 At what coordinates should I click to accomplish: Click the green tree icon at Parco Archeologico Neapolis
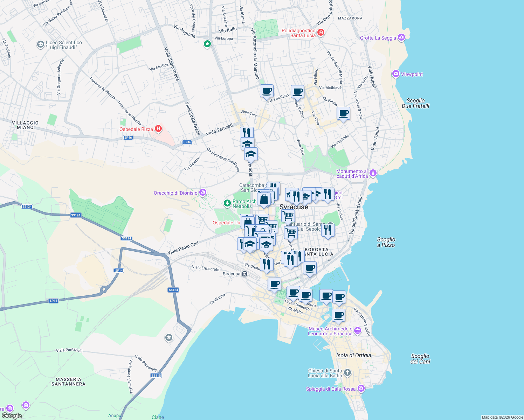228,202
